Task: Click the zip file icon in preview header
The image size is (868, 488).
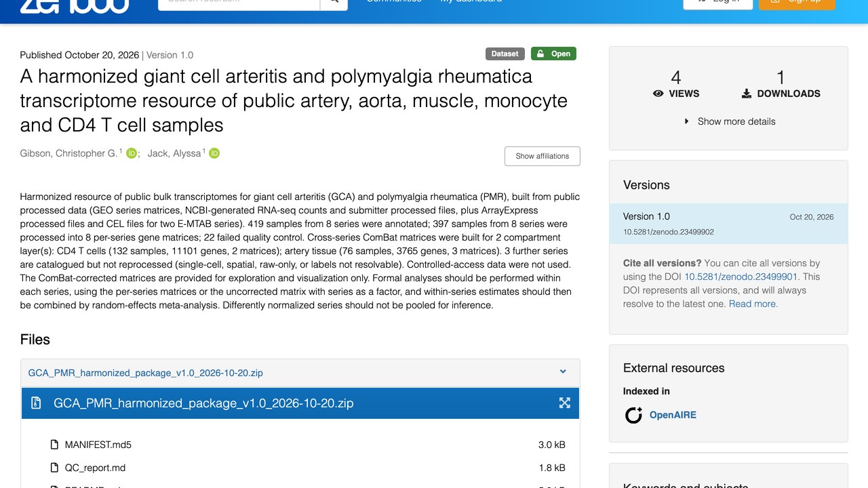Action: click(37, 403)
